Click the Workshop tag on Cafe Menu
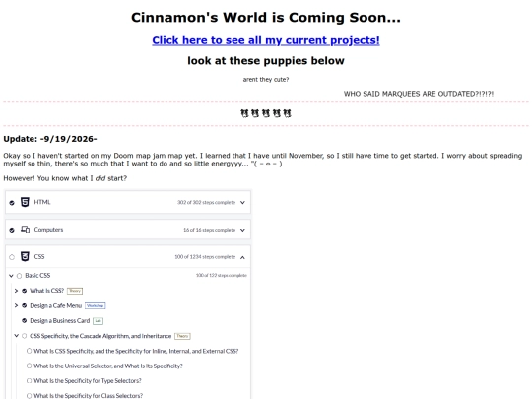 pos(95,306)
